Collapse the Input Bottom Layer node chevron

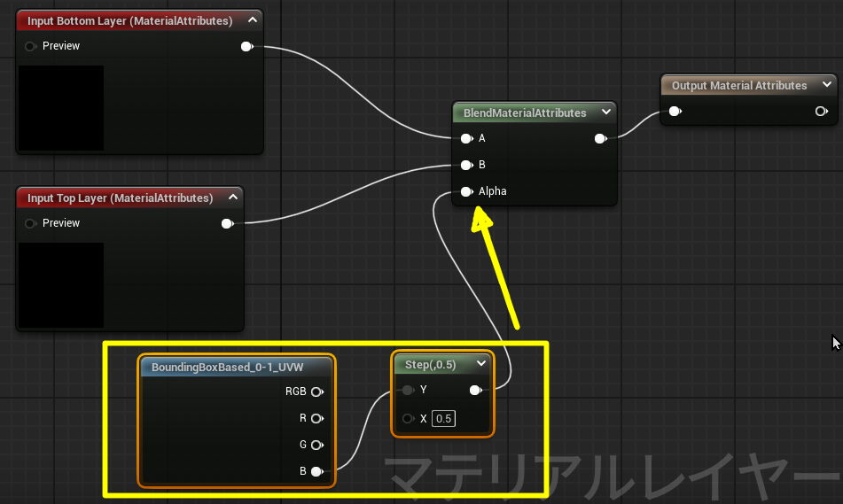click(x=252, y=20)
